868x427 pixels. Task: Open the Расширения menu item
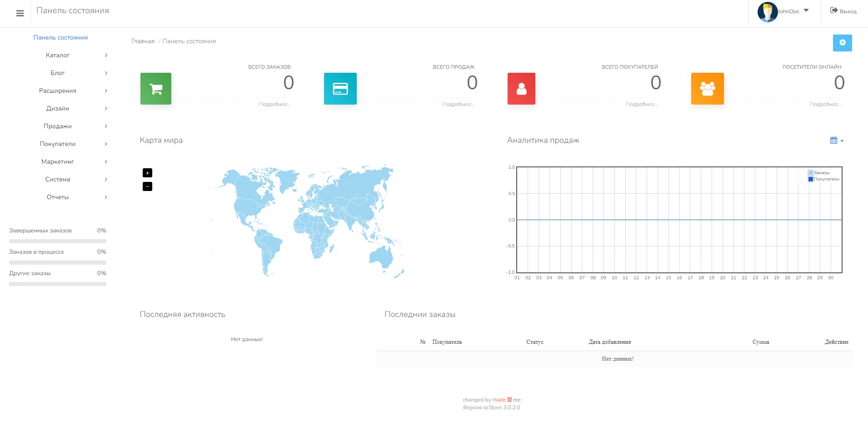click(x=58, y=90)
